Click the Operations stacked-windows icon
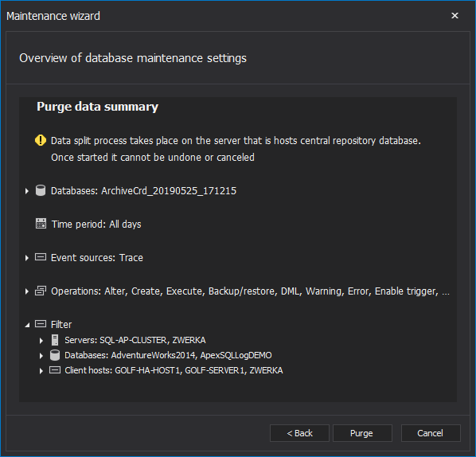The width and height of the screenshot is (476, 457). (41, 291)
